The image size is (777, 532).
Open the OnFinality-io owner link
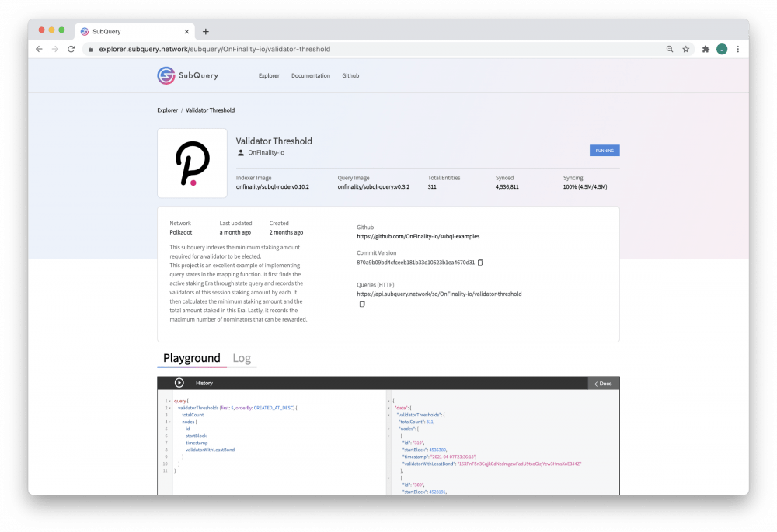[266, 152]
